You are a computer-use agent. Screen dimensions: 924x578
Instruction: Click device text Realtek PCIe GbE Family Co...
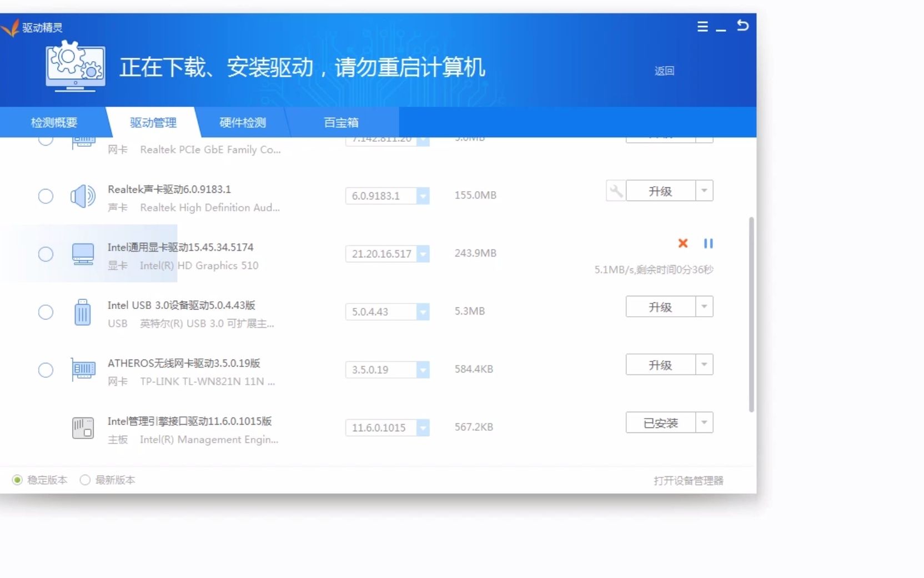pos(210,150)
